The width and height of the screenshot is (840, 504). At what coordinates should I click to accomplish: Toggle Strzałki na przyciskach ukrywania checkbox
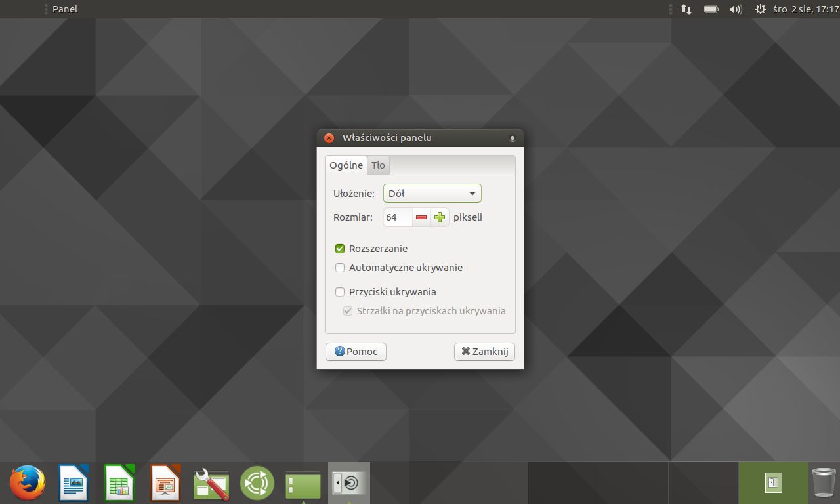pyautogui.click(x=348, y=311)
